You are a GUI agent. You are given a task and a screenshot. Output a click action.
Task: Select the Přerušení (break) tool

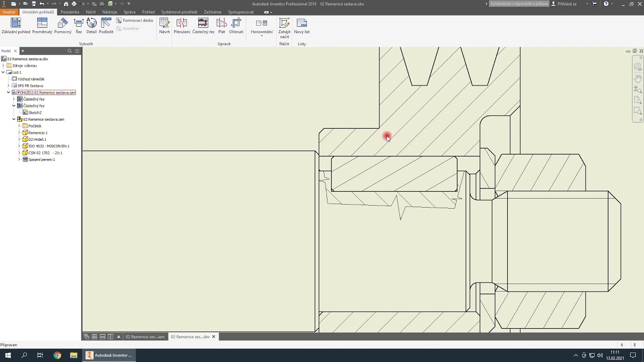pyautogui.click(x=182, y=26)
